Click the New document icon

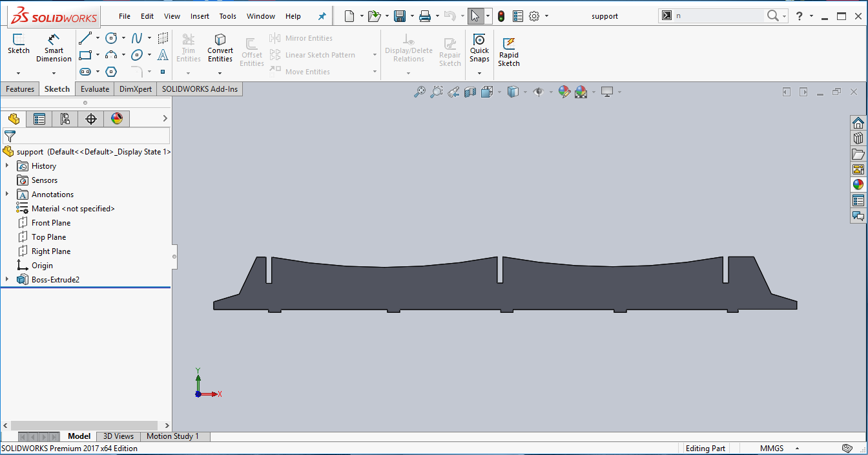(x=349, y=16)
